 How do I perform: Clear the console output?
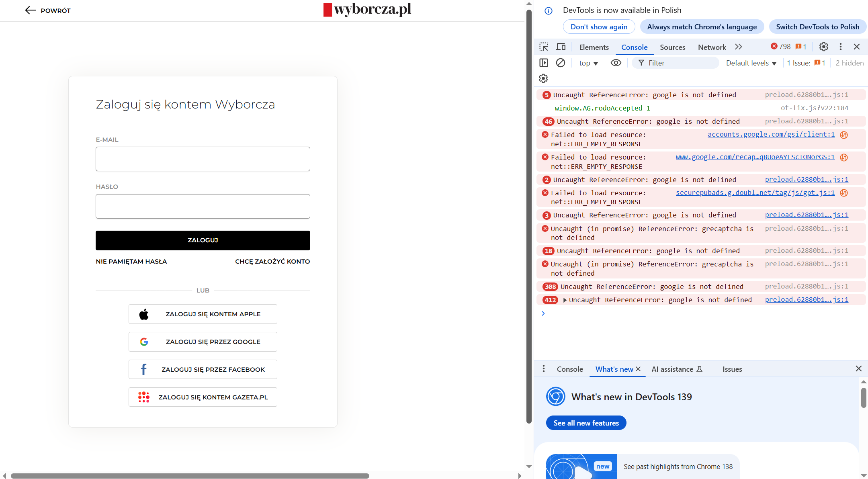click(x=561, y=63)
